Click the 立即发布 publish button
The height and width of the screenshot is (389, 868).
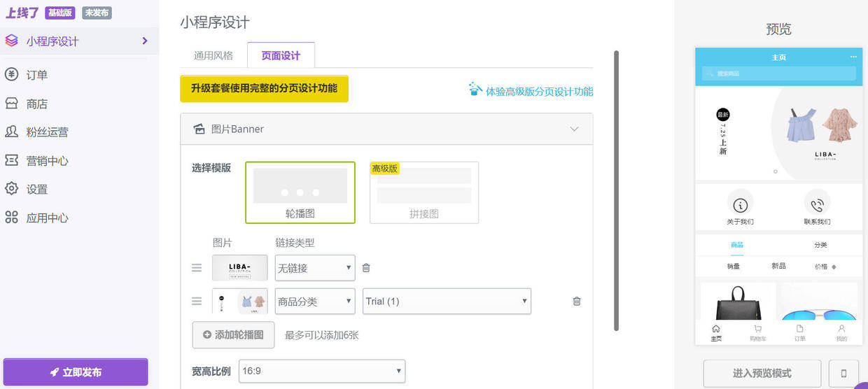point(76,372)
